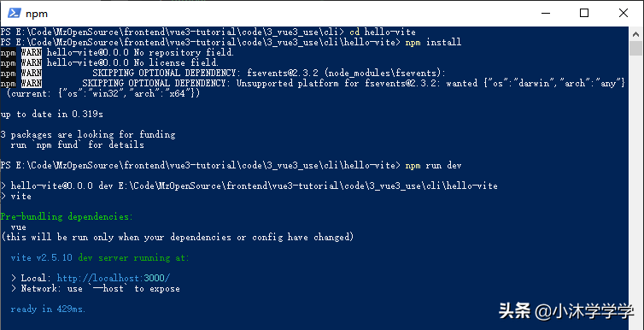Click the vertical scrollbar thumb

point(635,48)
